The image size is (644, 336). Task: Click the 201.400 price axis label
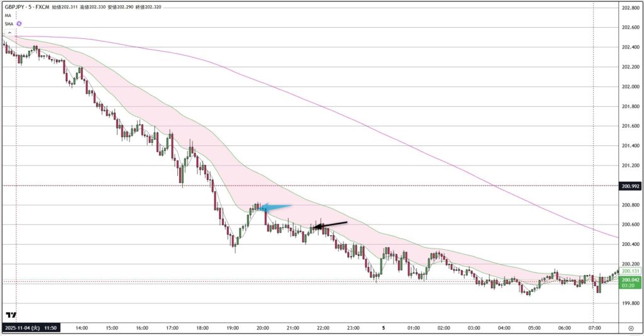(x=630, y=146)
